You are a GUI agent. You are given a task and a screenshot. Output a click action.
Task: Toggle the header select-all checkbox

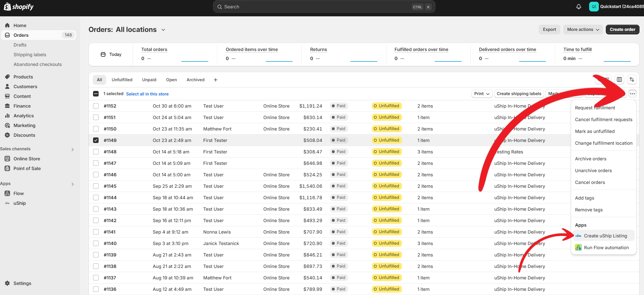pos(96,94)
